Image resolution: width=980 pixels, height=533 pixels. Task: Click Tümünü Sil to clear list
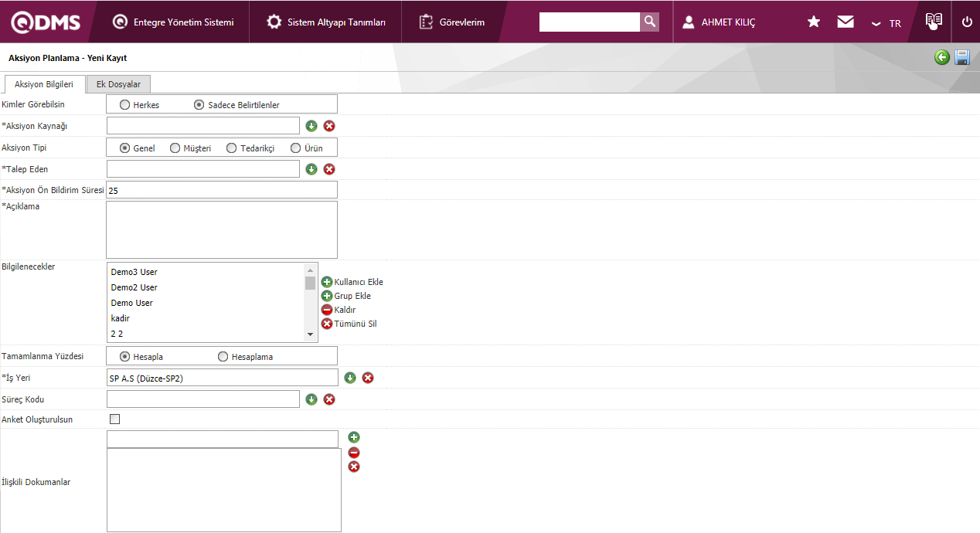click(x=349, y=324)
